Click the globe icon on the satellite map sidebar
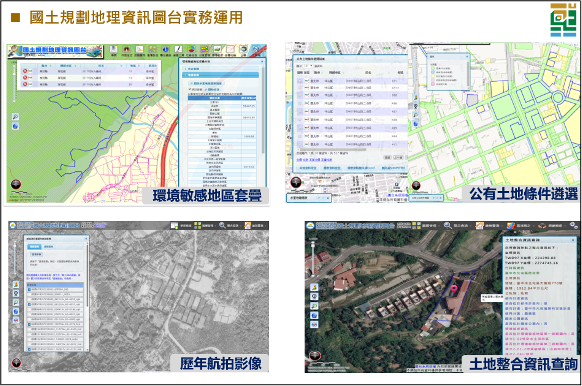 pos(314,315)
